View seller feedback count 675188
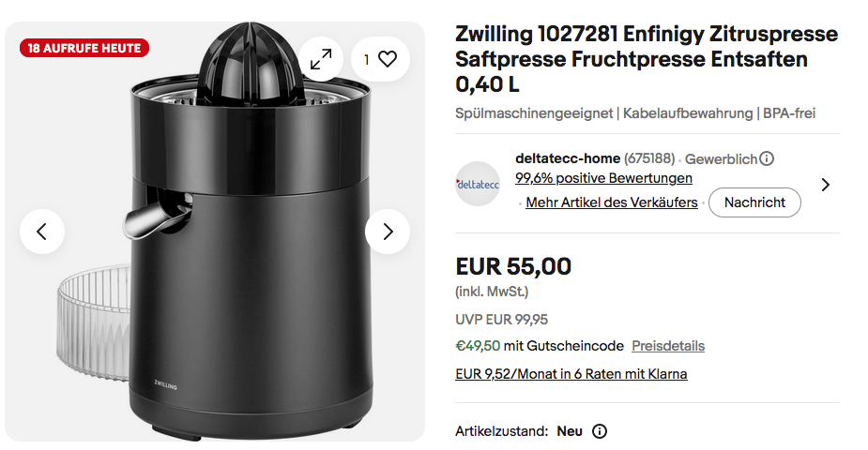This screenshot has height=450, width=868. 649,158
